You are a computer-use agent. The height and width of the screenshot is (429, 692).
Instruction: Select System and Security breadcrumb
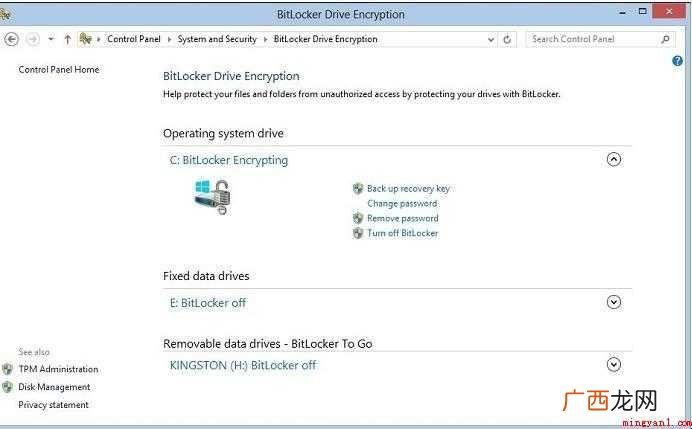coord(217,39)
